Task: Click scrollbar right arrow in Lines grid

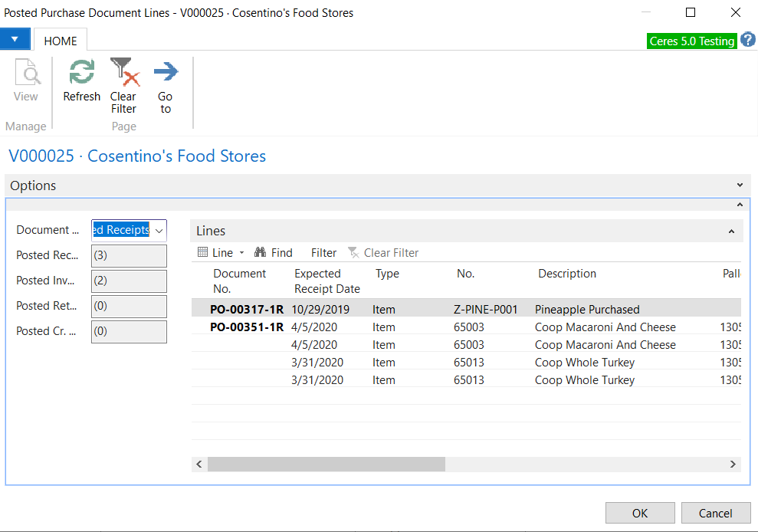Action: tap(733, 464)
